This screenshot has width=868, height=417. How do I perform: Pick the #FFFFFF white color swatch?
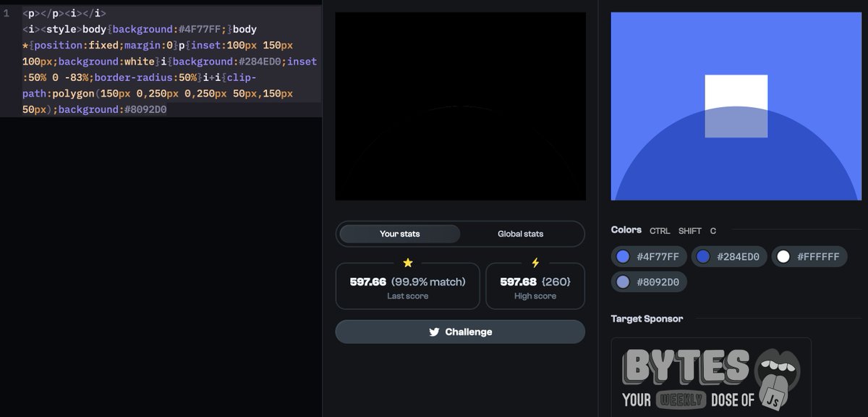coord(809,256)
